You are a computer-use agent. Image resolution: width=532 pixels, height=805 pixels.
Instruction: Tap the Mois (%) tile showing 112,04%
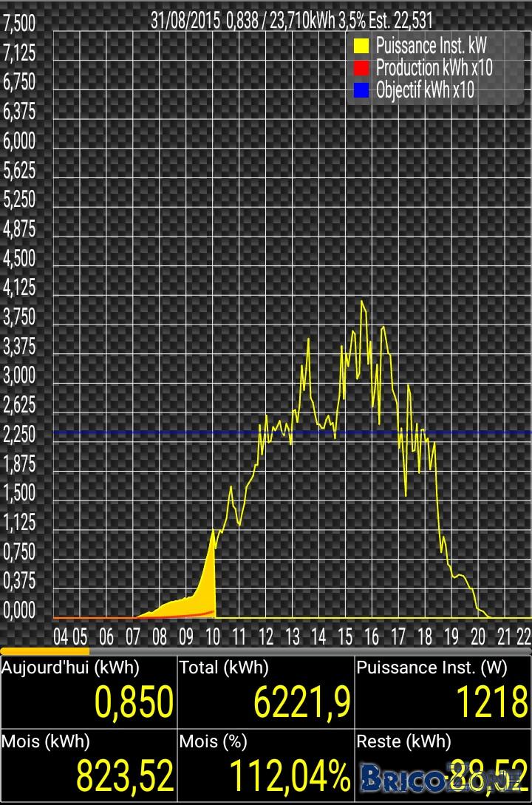click(266, 765)
